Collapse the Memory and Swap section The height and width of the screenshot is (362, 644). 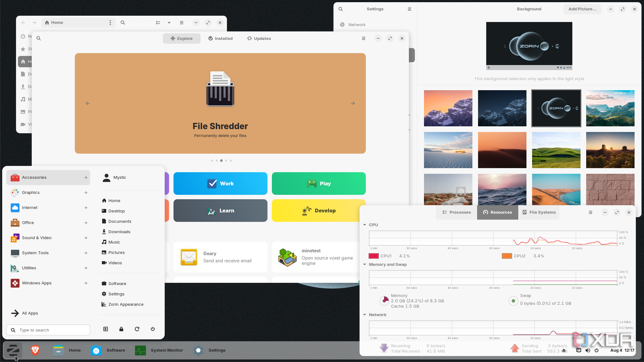365,265
